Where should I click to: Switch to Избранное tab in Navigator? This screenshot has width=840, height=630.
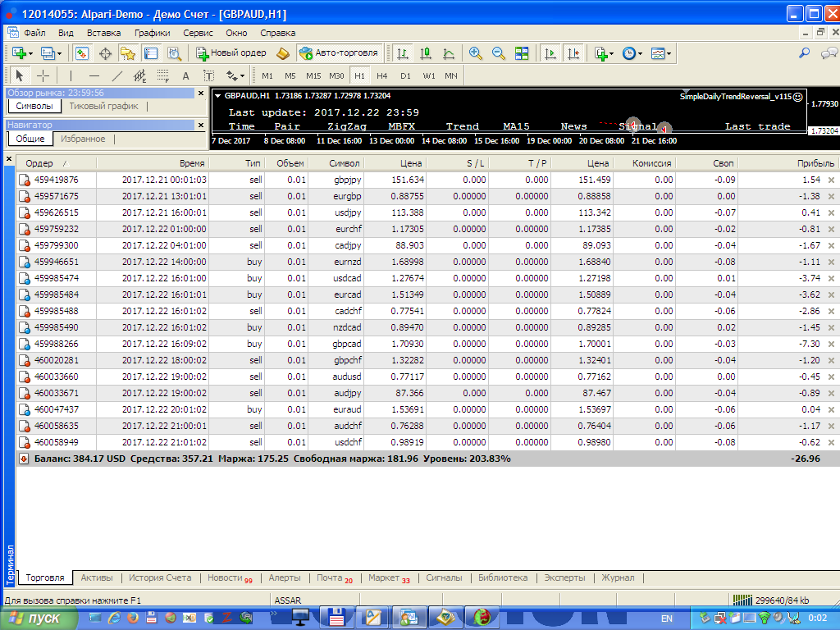point(83,139)
